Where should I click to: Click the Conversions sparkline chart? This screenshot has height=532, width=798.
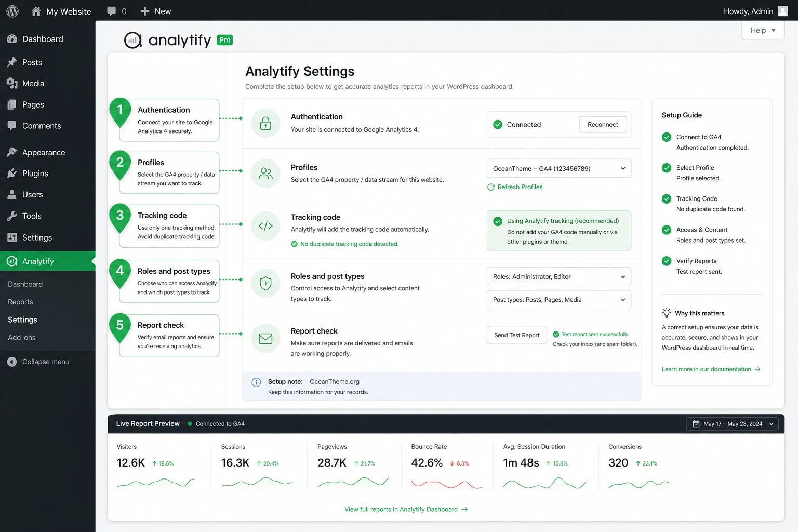coord(639,484)
